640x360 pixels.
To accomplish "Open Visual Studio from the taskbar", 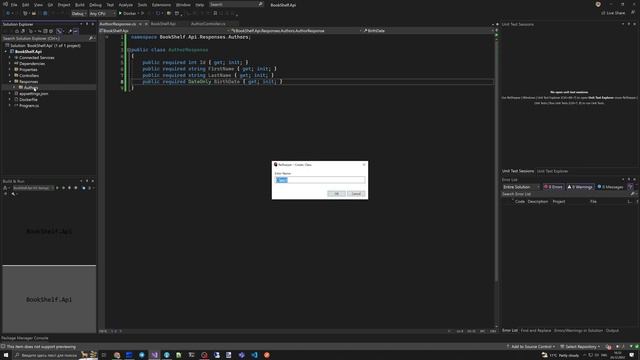I will click(x=154, y=355).
